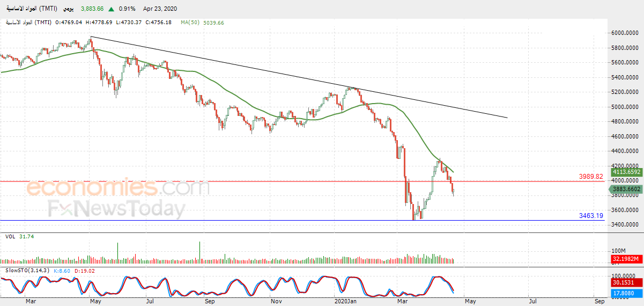Click the 4800.0000 price axis label
This screenshot has width=644, height=306.
click(625, 122)
